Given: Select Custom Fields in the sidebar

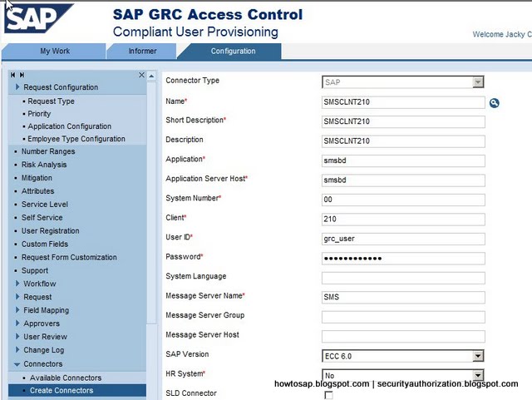Looking at the screenshot, I should pos(45,244).
